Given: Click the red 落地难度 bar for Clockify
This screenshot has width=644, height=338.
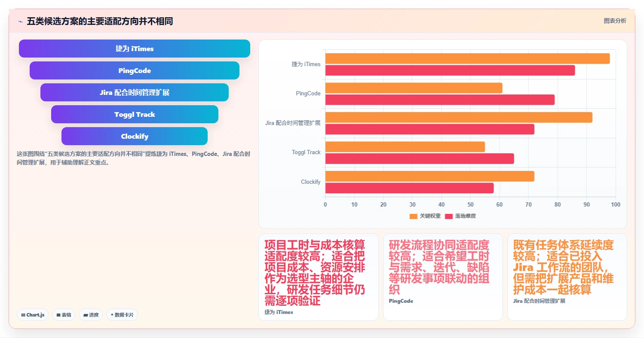Looking at the screenshot, I should pyautogui.click(x=409, y=188).
